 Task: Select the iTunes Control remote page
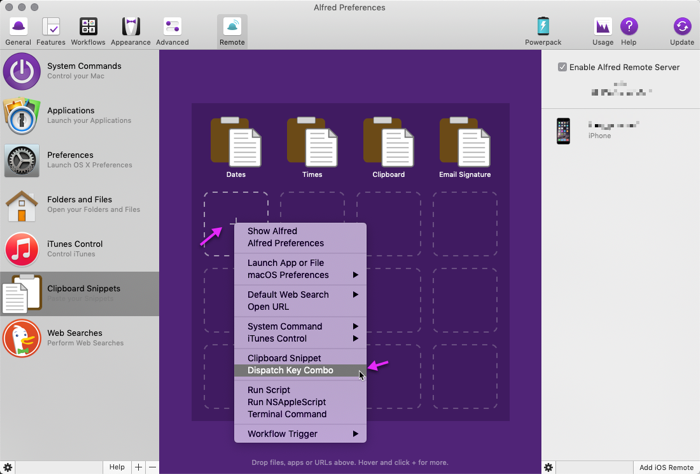point(79,249)
